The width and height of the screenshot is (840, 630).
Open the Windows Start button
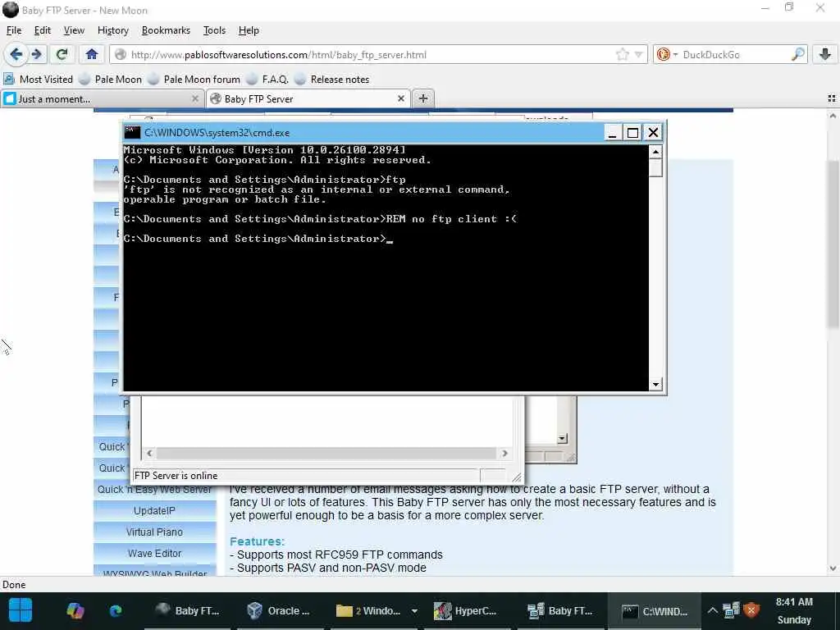21,610
